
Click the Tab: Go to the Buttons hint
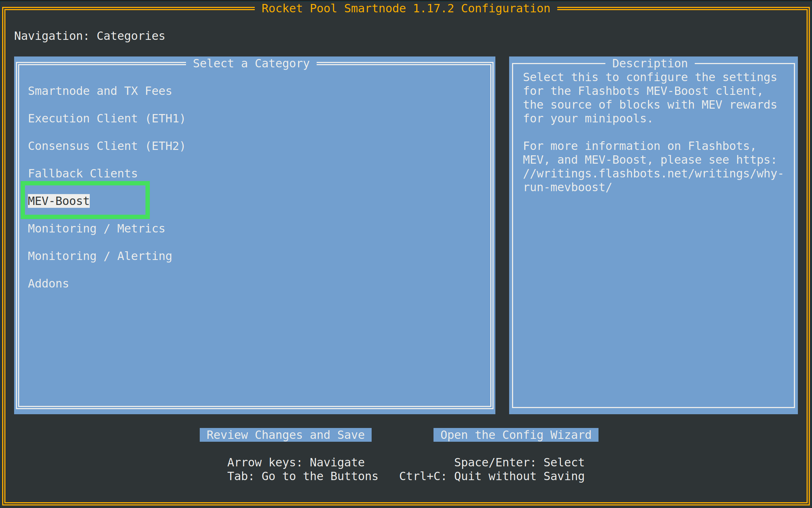click(x=303, y=476)
